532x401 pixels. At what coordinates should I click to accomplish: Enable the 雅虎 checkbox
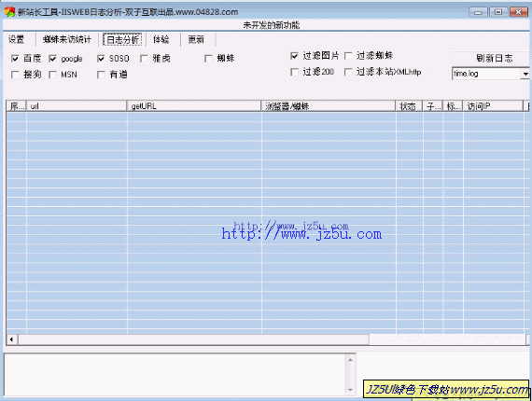pyautogui.click(x=144, y=59)
